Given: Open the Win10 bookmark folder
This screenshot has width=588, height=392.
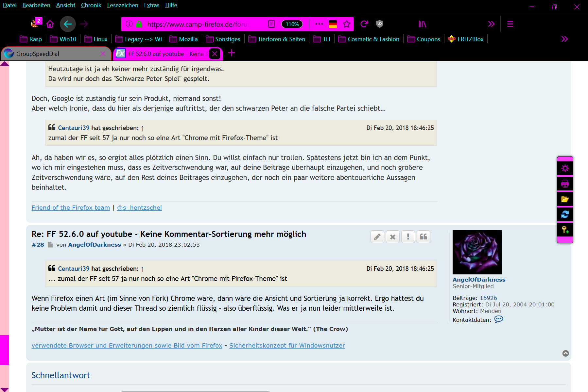Looking at the screenshot, I should coord(63,39).
